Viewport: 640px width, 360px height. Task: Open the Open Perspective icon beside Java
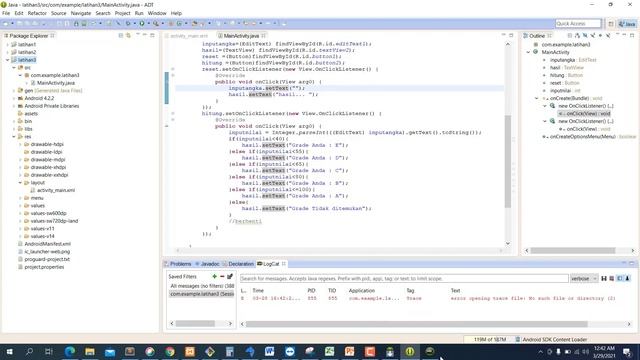[611, 24]
